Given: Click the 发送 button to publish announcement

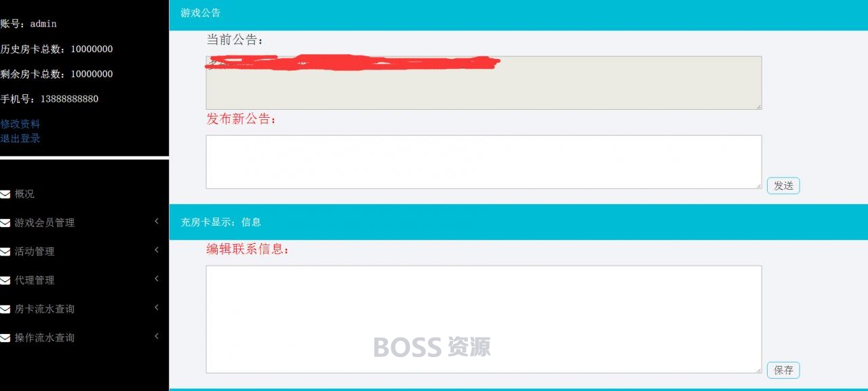Looking at the screenshot, I should click(783, 186).
